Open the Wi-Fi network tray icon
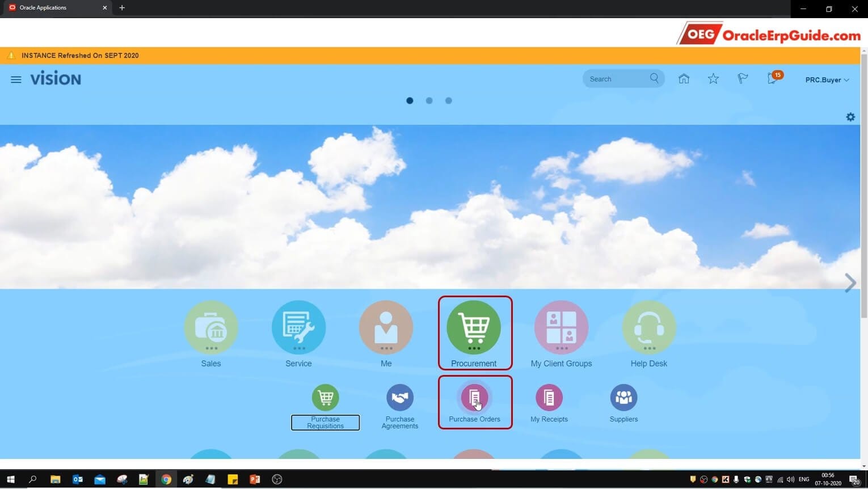Image resolution: width=868 pixels, height=489 pixels. [780, 480]
